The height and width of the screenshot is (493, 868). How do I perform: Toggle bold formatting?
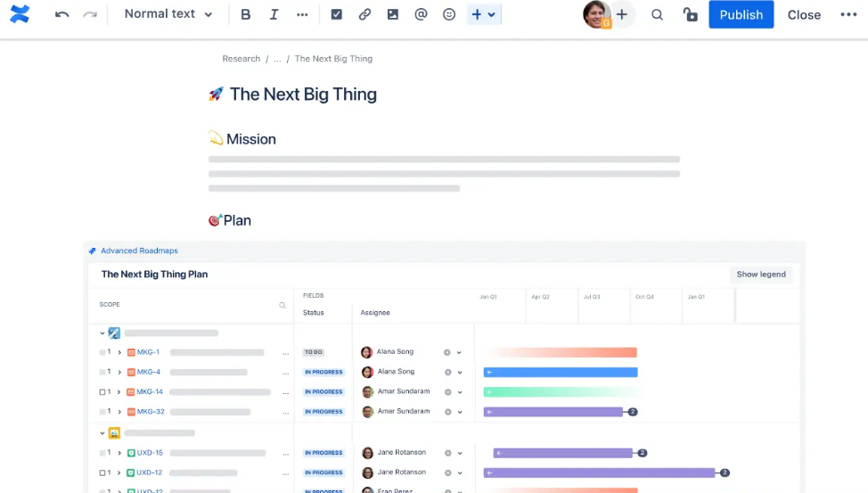coord(246,14)
